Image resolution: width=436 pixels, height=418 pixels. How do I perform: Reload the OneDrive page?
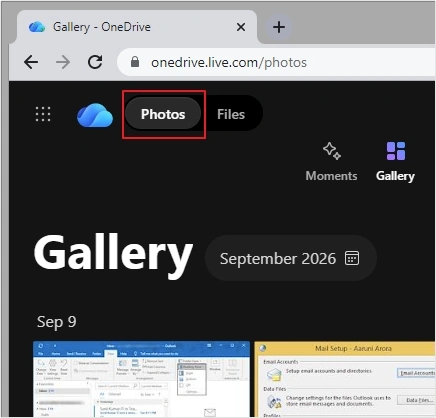click(x=95, y=62)
